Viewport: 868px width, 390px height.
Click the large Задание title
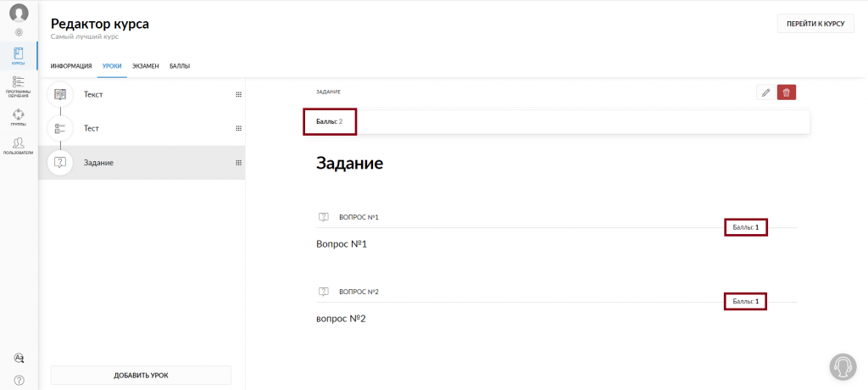349,164
